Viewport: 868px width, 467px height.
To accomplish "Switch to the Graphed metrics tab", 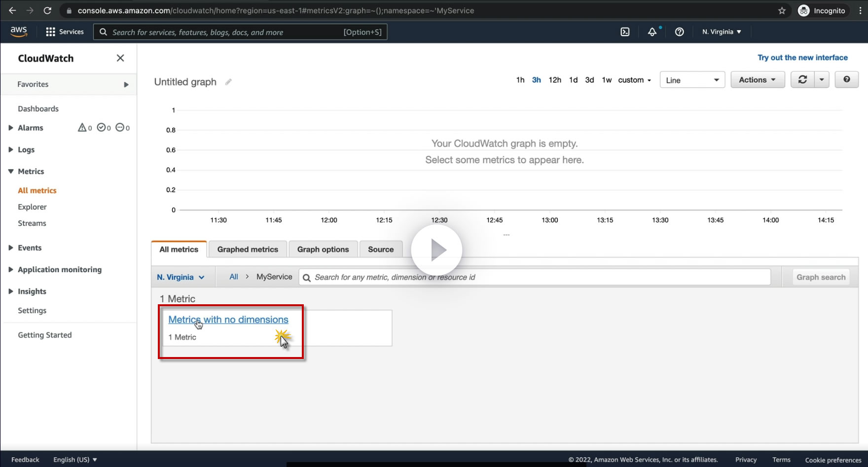I will 248,250.
